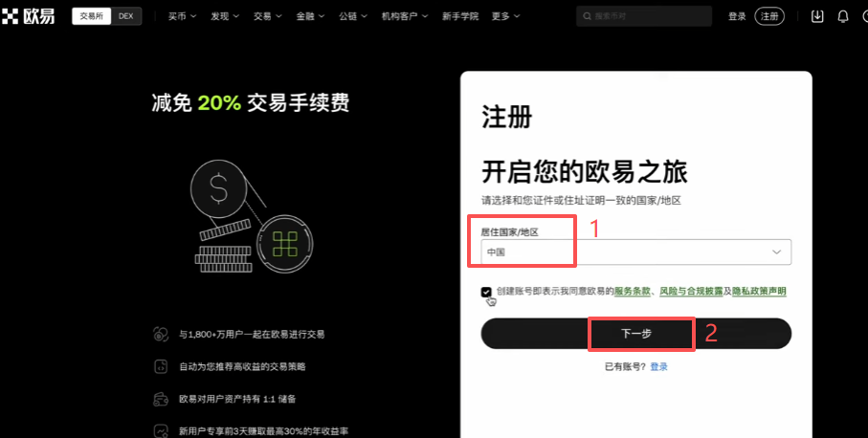Click the search magnifier icon

click(587, 16)
